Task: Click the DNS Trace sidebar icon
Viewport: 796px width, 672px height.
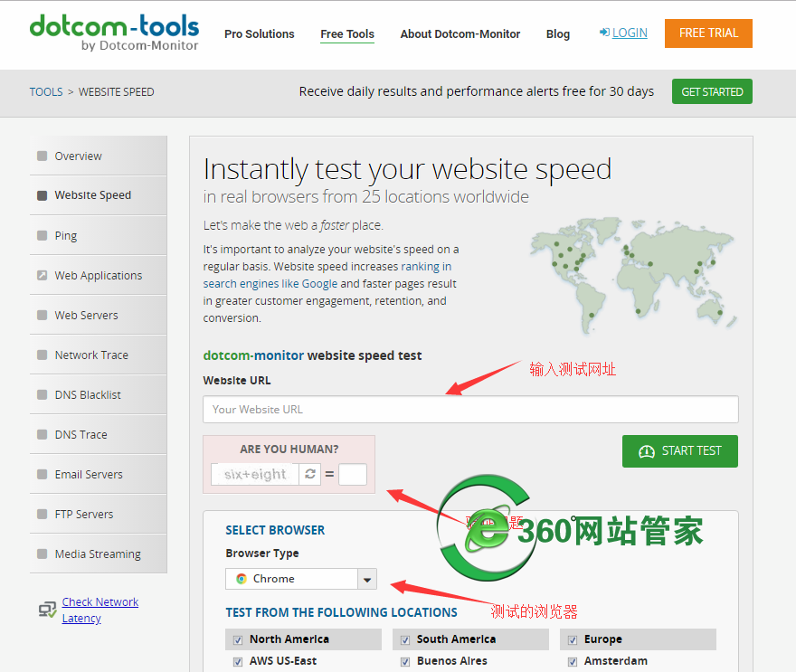Action: coord(43,434)
